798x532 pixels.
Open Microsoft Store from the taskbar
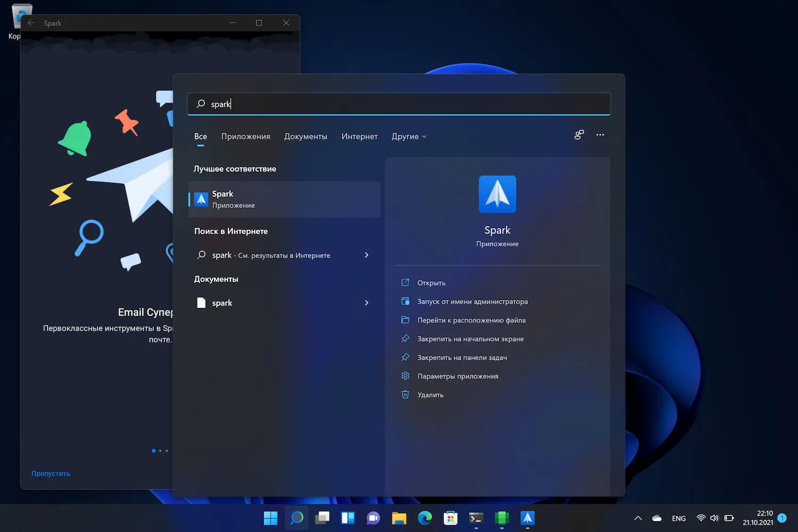pos(451,518)
